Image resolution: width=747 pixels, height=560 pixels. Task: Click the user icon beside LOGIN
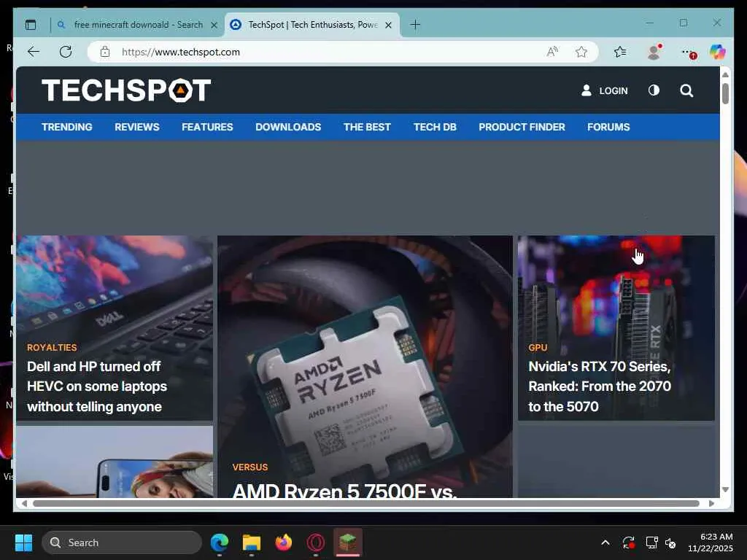point(587,90)
